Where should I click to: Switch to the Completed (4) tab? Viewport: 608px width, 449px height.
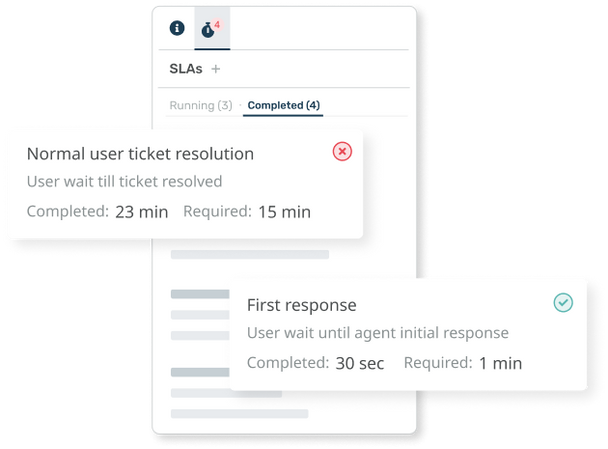click(284, 105)
